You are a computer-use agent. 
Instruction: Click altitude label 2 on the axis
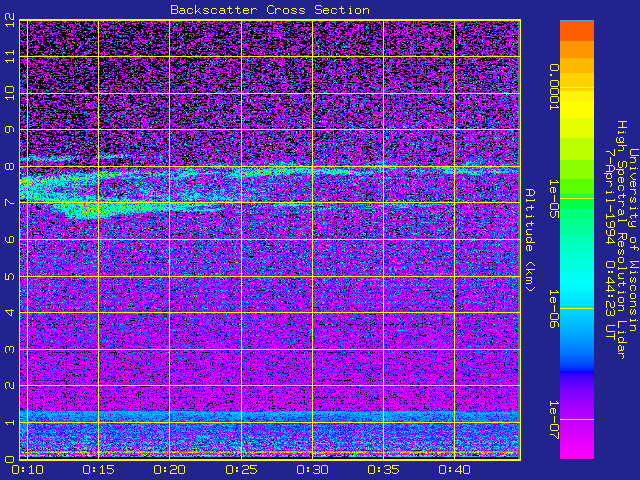10,385
